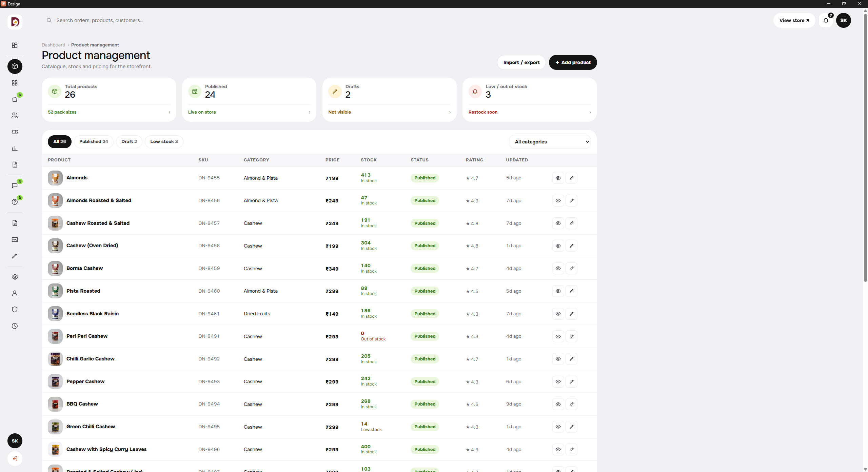Go to Dashboard breadcrumb link
This screenshot has height=472, width=868.
(x=53, y=45)
